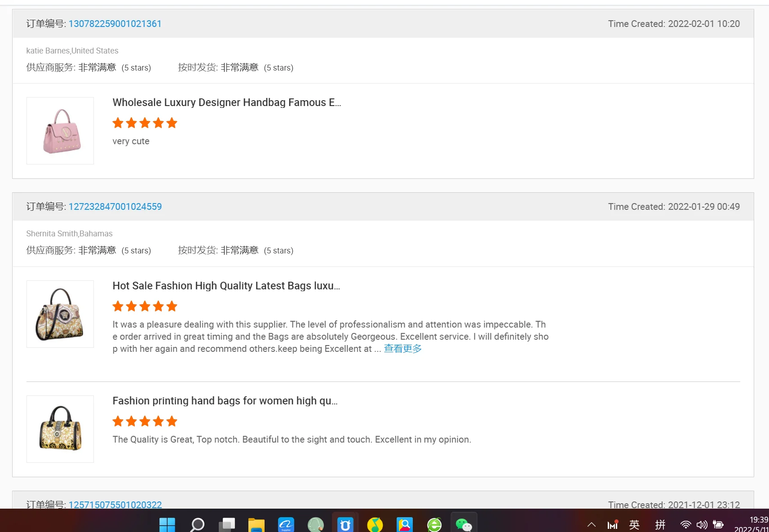Toggle input language with 英 indicator
This screenshot has height=532, width=769.
point(634,524)
